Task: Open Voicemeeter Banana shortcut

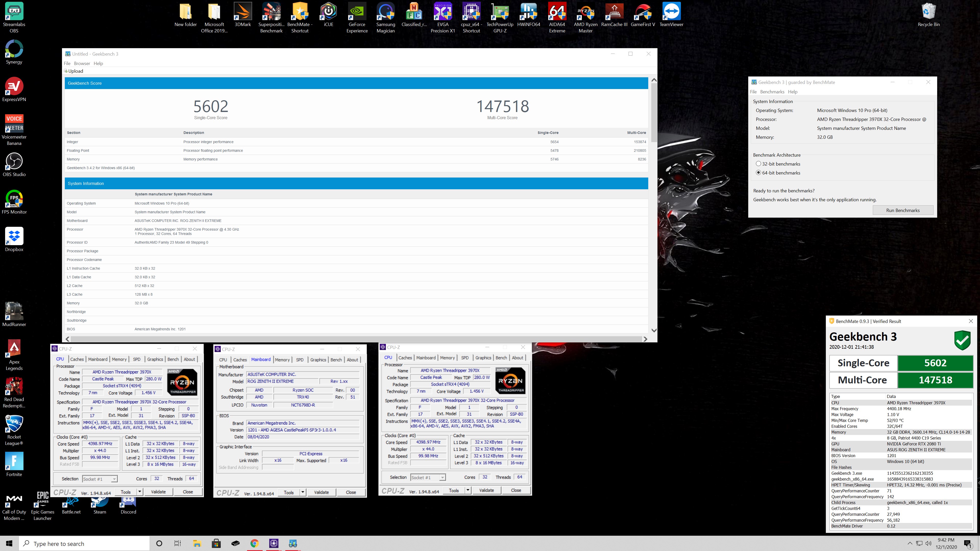Action: (14, 129)
